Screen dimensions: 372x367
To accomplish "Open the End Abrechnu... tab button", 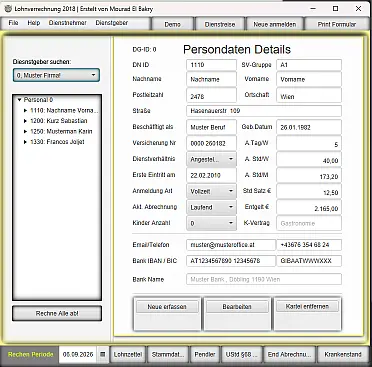I will tap(289, 354).
